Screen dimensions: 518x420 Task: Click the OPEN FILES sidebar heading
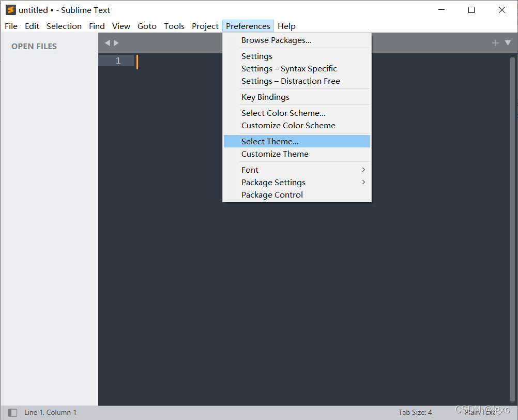pyautogui.click(x=34, y=46)
